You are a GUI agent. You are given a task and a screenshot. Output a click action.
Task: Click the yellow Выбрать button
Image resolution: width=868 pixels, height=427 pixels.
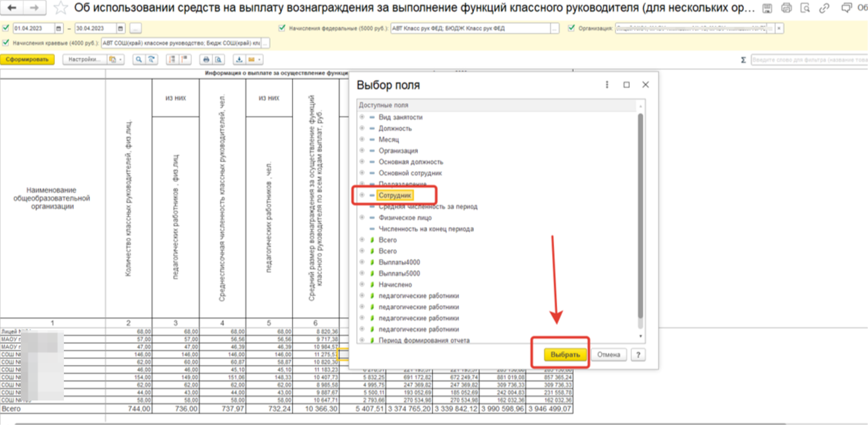pyautogui.click(x=565, y=355)
